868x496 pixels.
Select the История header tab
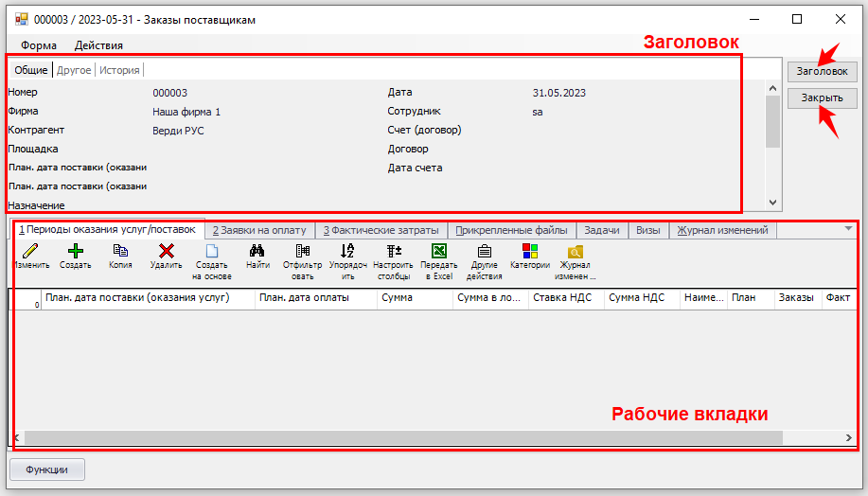click(119, 70)
